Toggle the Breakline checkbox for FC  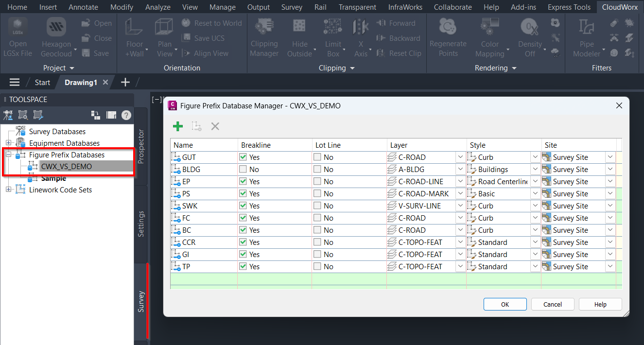(x=243, y=218)
